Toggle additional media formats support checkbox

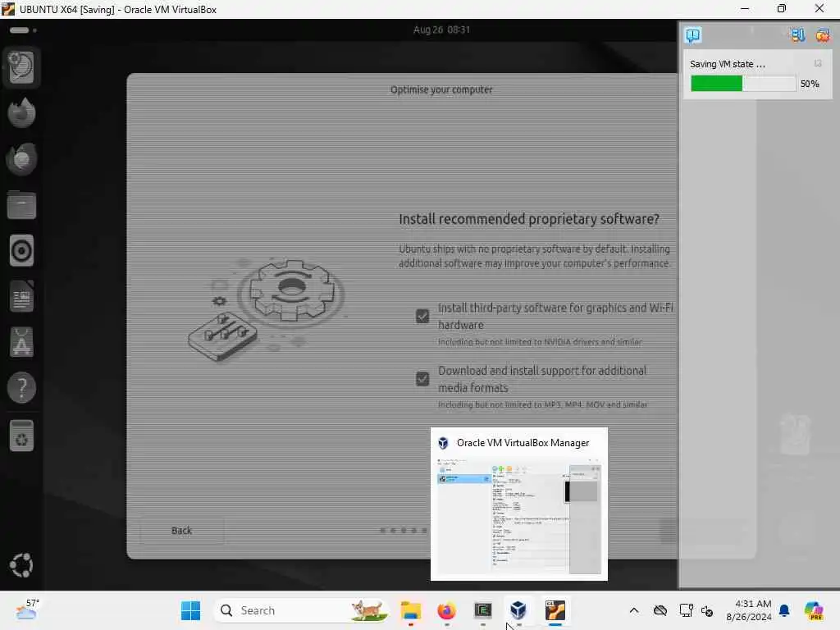click(422, 379)
